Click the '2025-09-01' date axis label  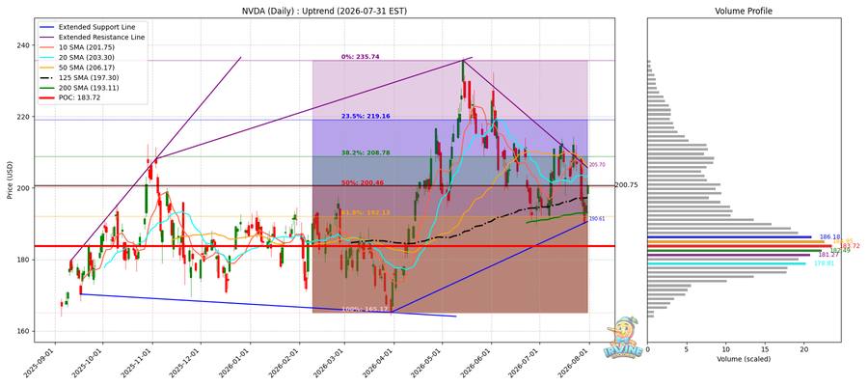[40, 363]
